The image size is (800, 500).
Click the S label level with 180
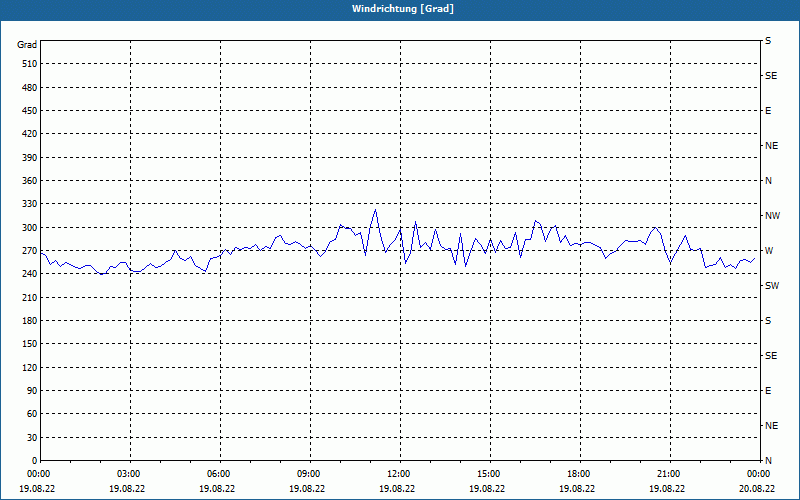click(768, 321)
